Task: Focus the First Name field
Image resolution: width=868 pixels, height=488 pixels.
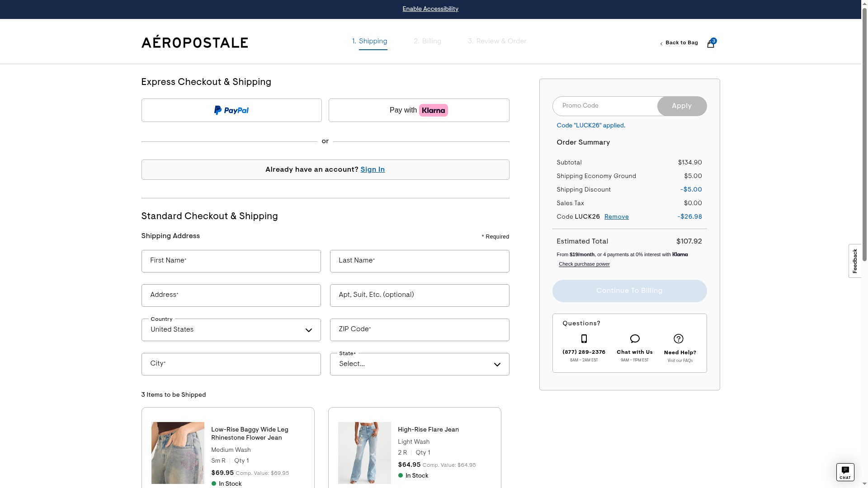Action: tap(231, 261)
